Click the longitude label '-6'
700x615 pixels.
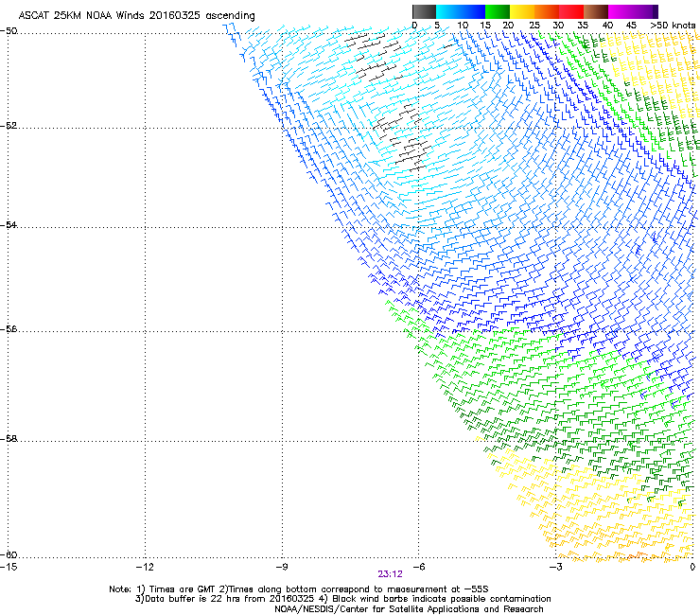(x=418, y=567)
